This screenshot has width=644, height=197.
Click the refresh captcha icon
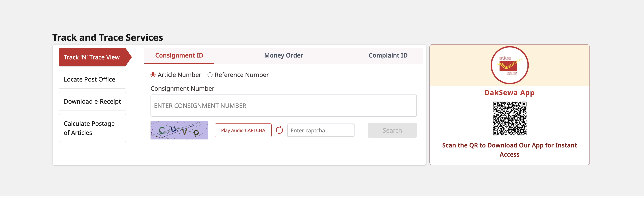(x=279, y=130)
